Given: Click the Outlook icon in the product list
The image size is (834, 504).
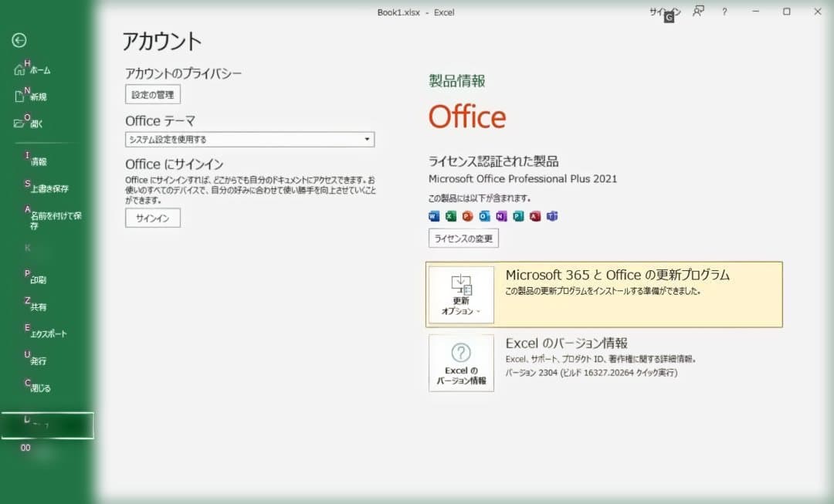Looking at the screenshot, I should click(x=483, y=216).
